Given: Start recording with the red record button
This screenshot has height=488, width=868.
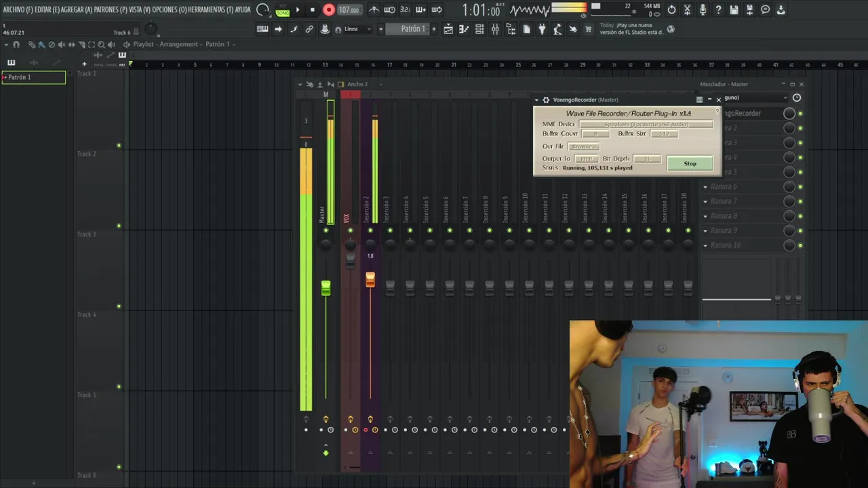Looking at the screenshot, I should click(x=329, y=9).
